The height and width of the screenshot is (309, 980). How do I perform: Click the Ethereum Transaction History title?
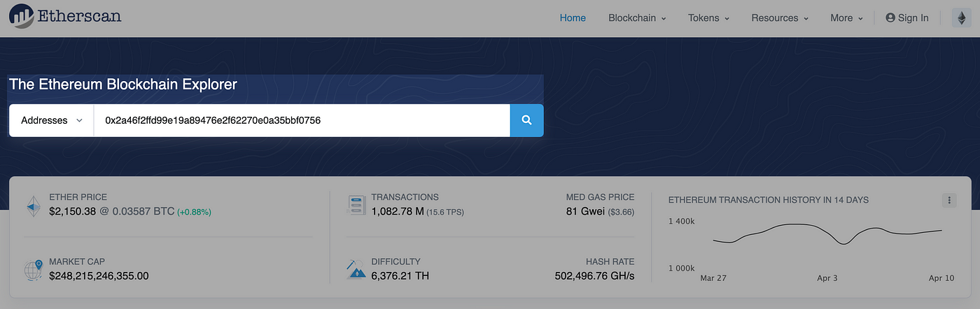[769, 200]
